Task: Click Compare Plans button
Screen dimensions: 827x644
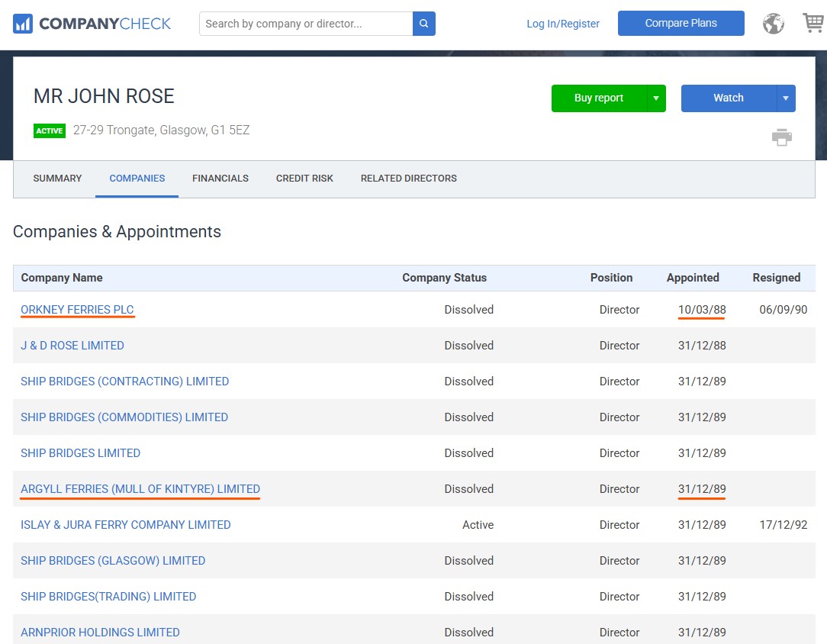Action: [x=681, y=23]
